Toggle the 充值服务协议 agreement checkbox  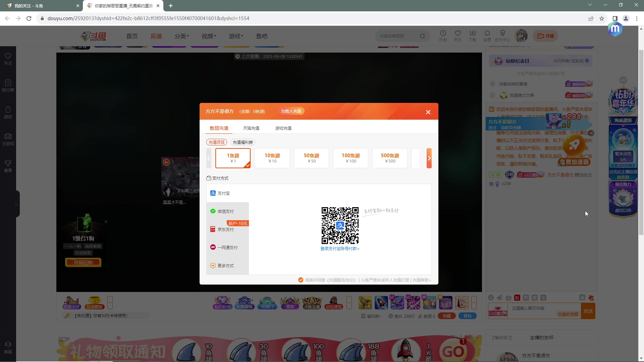(301, 280)
